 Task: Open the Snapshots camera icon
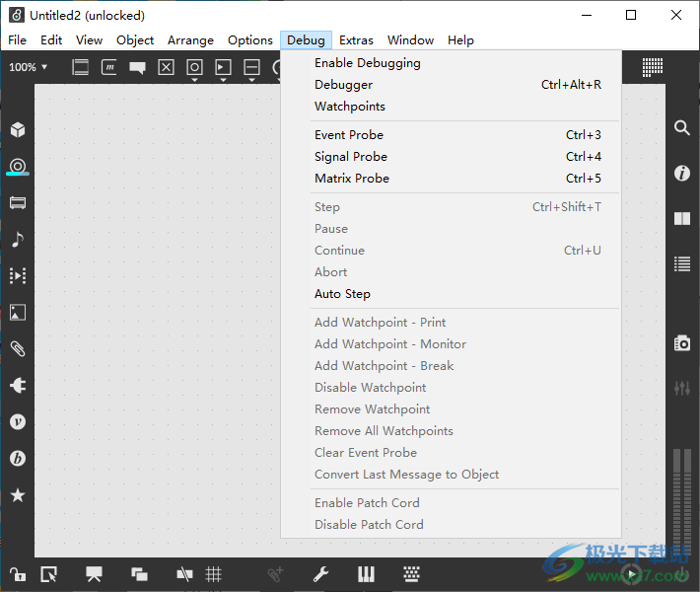click(x=681, y=343)
